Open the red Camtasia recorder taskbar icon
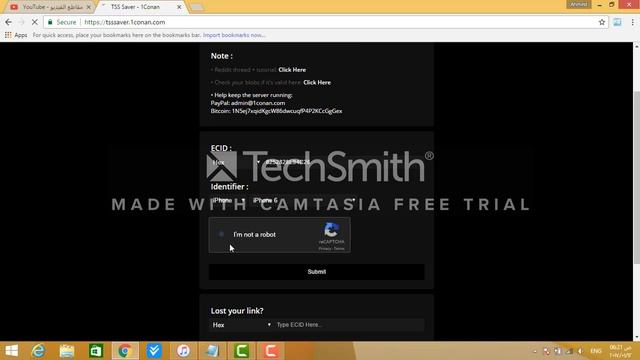The image size is (640, 360). [x=270, y=351]
